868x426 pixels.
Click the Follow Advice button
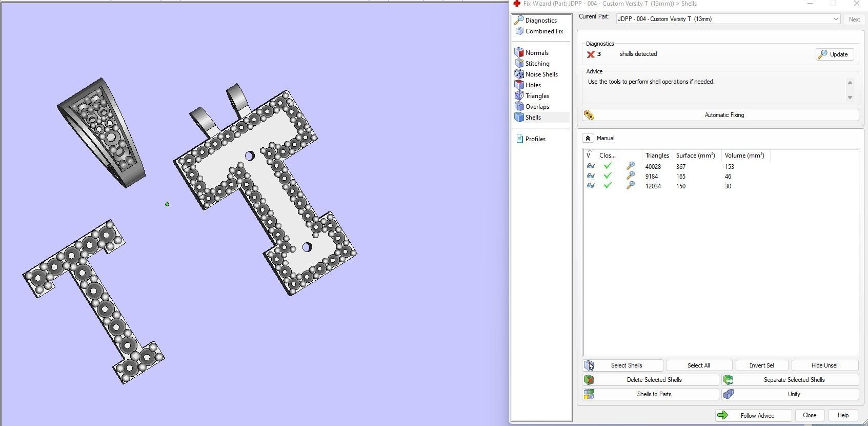[x=754, y=415]
